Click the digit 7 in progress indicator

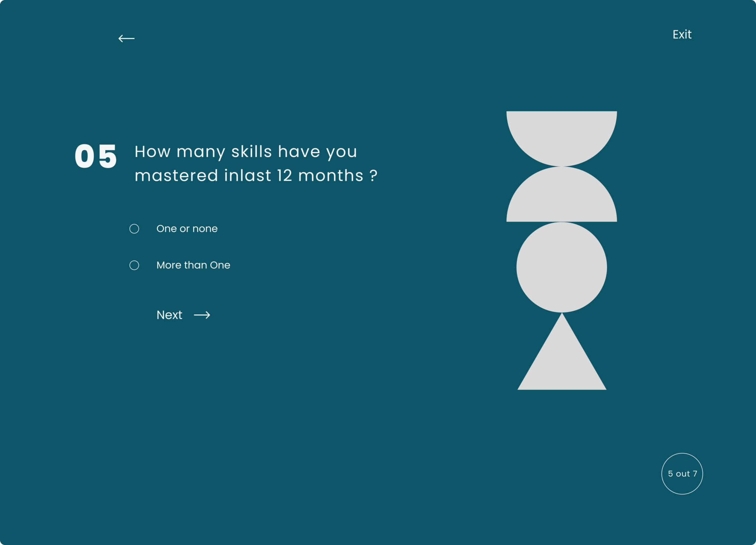click(695, 474)
